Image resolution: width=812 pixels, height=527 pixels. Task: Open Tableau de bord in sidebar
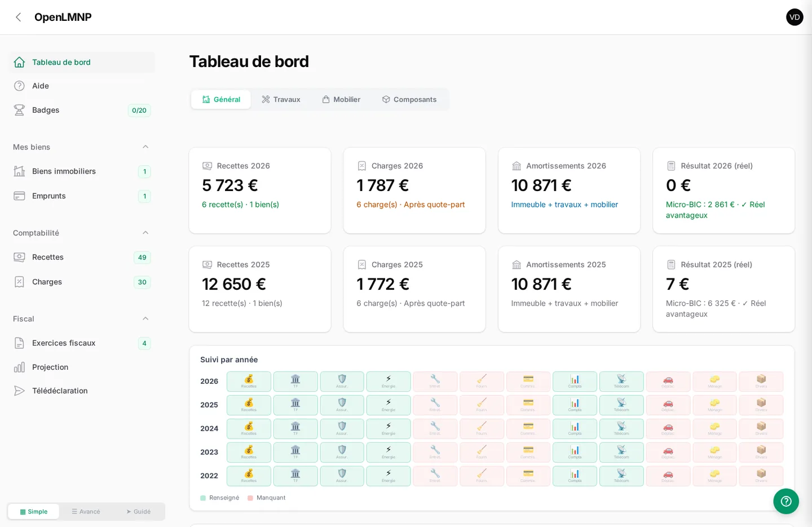coord(82,62)
